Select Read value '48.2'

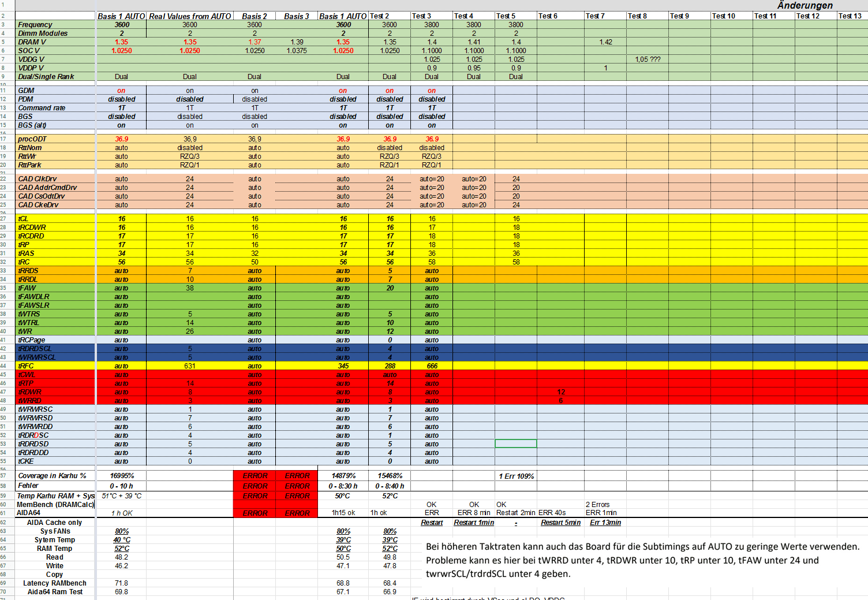click(x=122, y=557)
